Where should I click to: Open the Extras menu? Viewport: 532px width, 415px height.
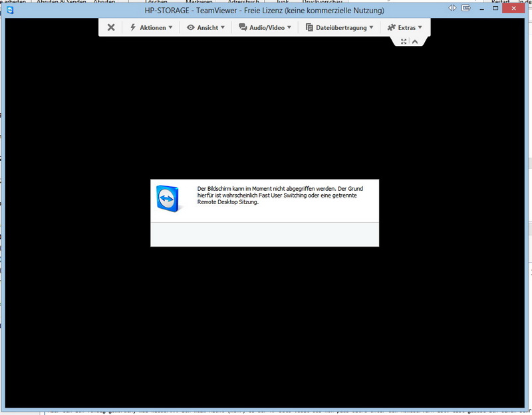(404, 27)
